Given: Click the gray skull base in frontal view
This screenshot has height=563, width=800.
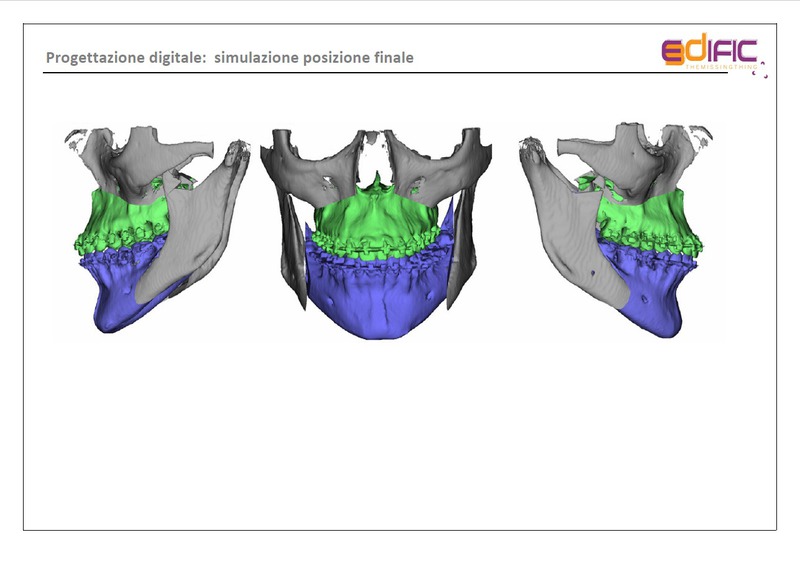Looking at the screenshot, I should [x=330, y=158].
